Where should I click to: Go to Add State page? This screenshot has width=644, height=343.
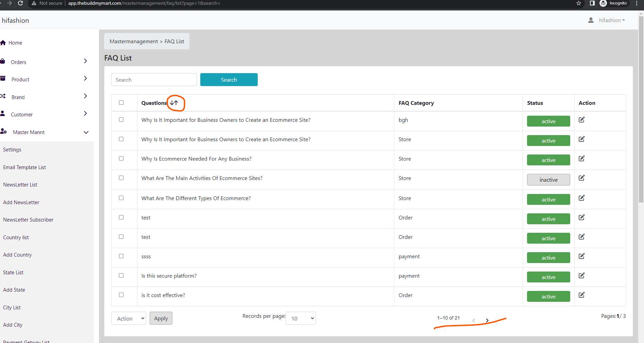point(14,290)
